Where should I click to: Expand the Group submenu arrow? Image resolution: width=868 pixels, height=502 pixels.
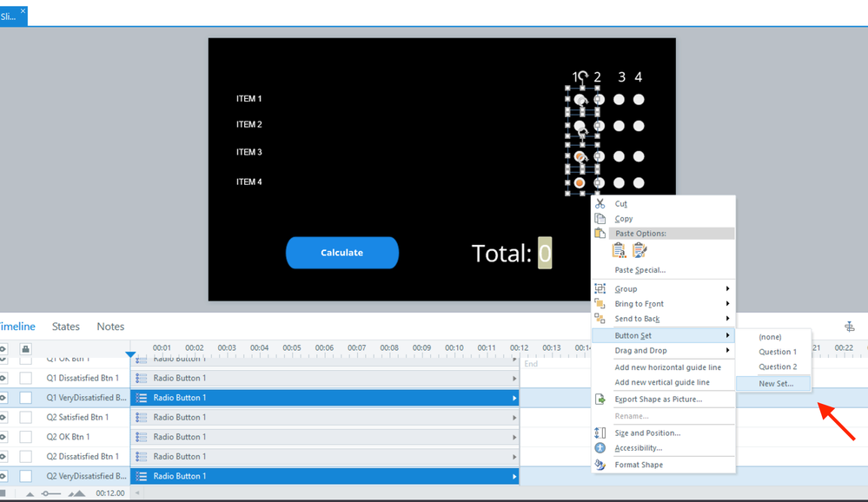727,289
